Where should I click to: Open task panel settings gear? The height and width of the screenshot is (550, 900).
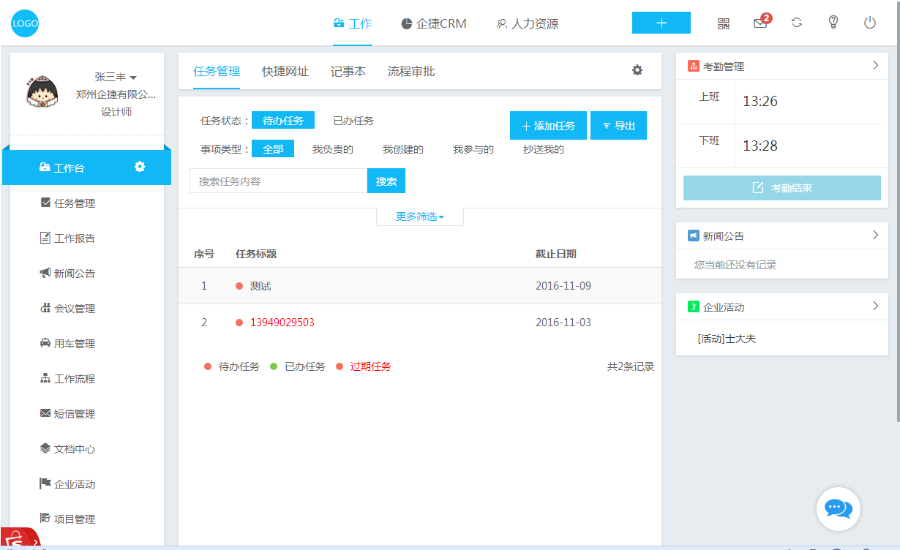(x=637, y=70)
